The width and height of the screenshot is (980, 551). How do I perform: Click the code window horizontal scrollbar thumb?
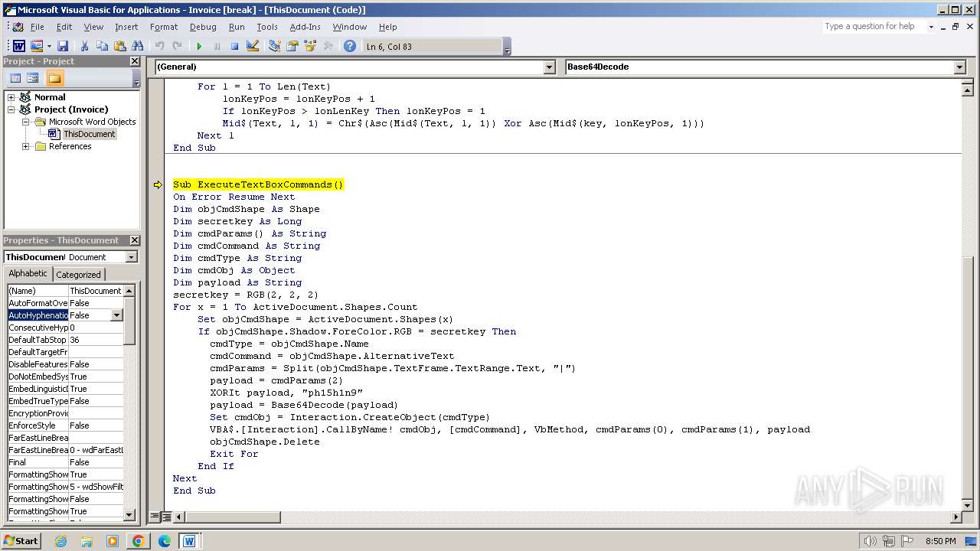click(x=232, y=517)
